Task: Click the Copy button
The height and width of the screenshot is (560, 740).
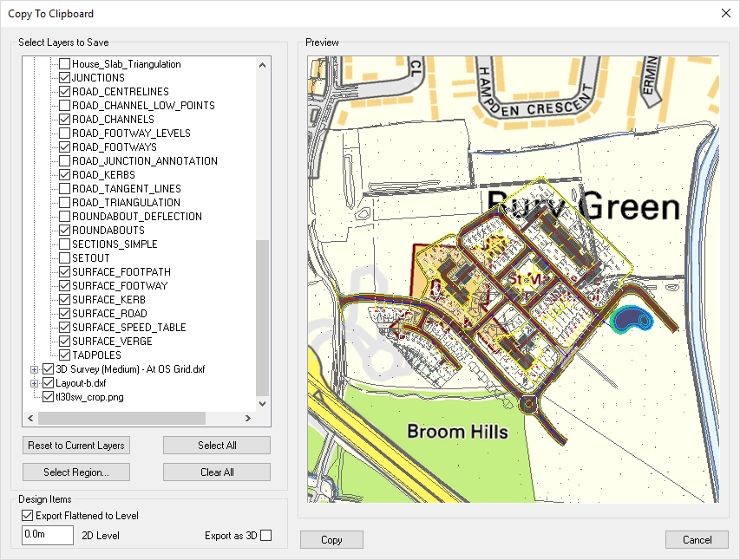Action: pyautogui.click(x=331, y=540)
